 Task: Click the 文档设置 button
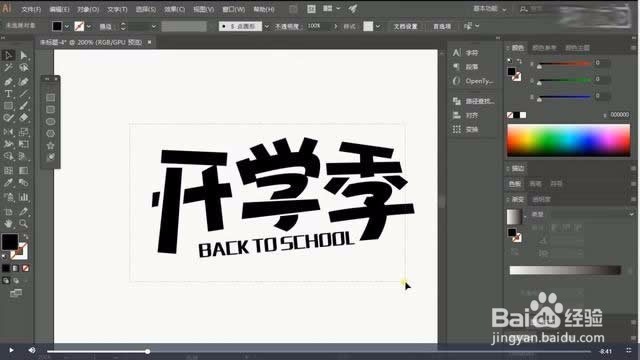405,27
